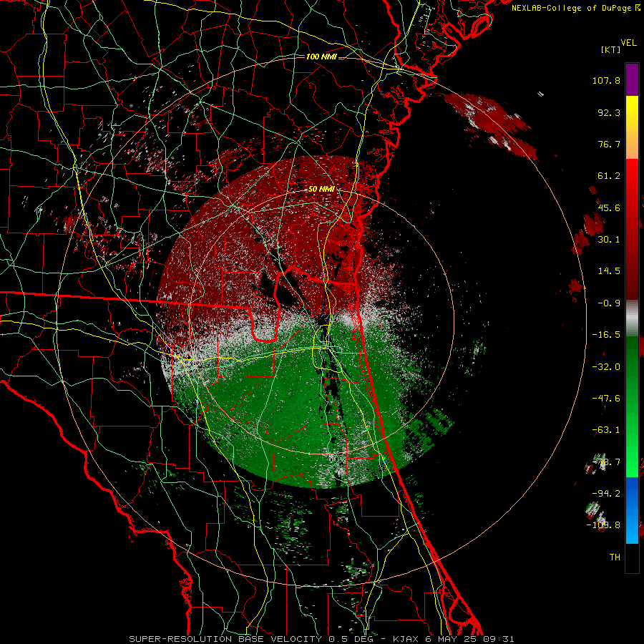Viewport: 644px width, 644px height.
Task: Click the [KT] units label
Action: (x=610, y=49)
